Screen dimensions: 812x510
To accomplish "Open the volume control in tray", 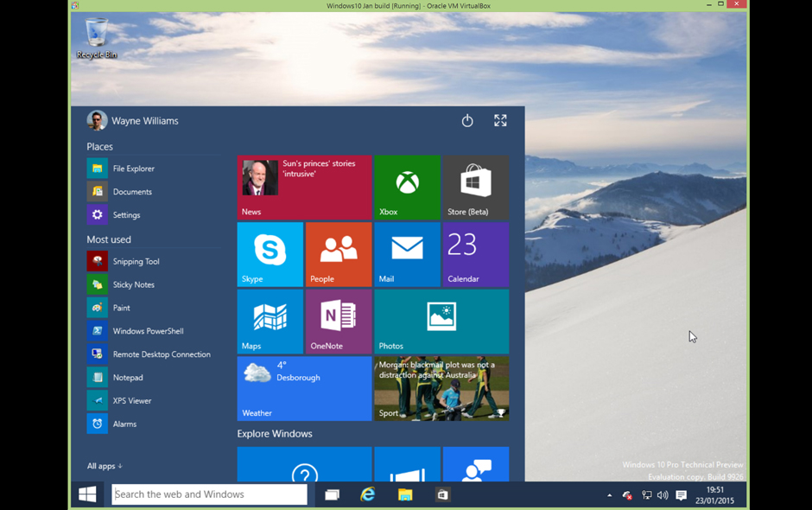I will [663, 495].
